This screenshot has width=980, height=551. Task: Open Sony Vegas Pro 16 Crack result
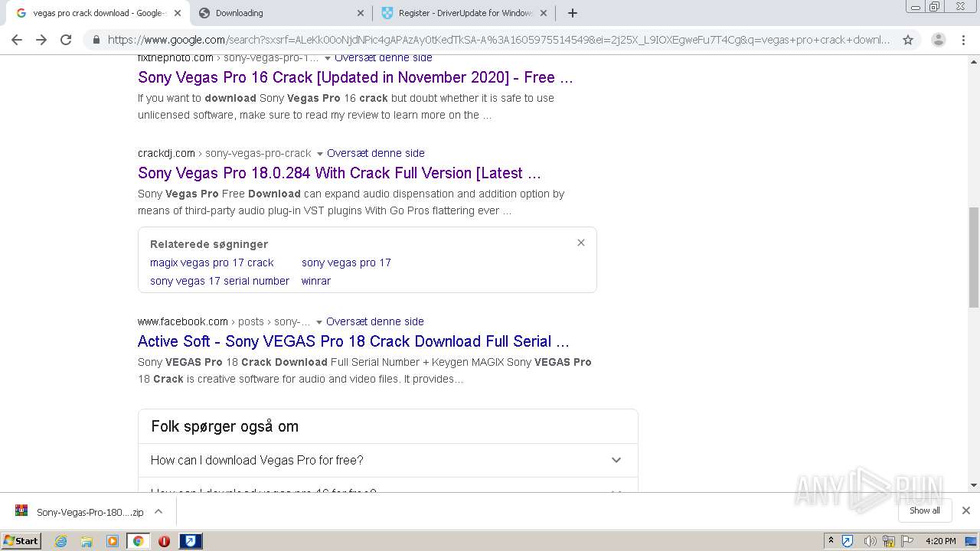point(355,77)
